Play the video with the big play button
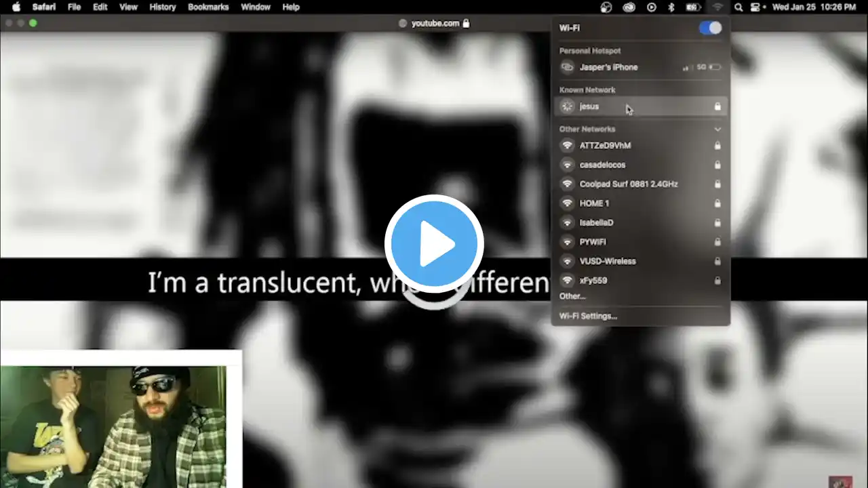The width and height of the screenshot is (868, 488). (434, 244)
